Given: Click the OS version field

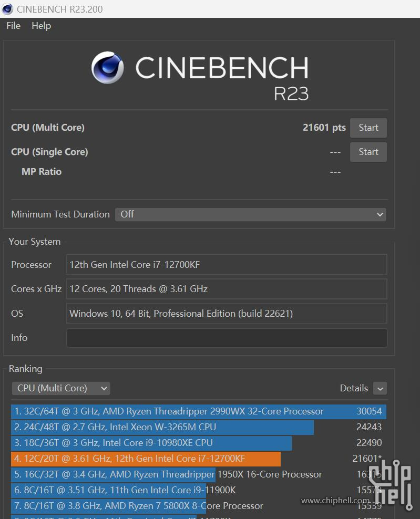Looking at the screenshot, I should point(227,314).
